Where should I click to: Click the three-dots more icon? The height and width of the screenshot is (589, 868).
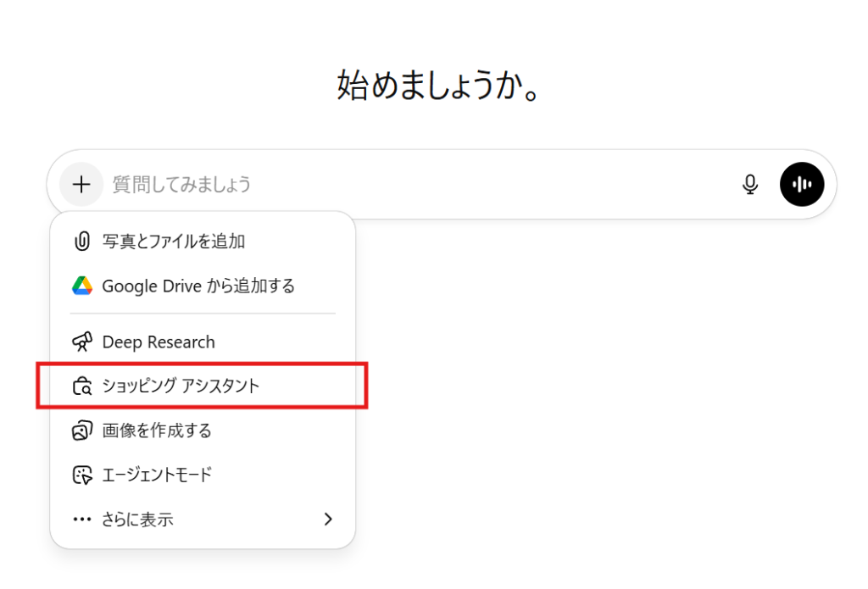coord(82,520)
